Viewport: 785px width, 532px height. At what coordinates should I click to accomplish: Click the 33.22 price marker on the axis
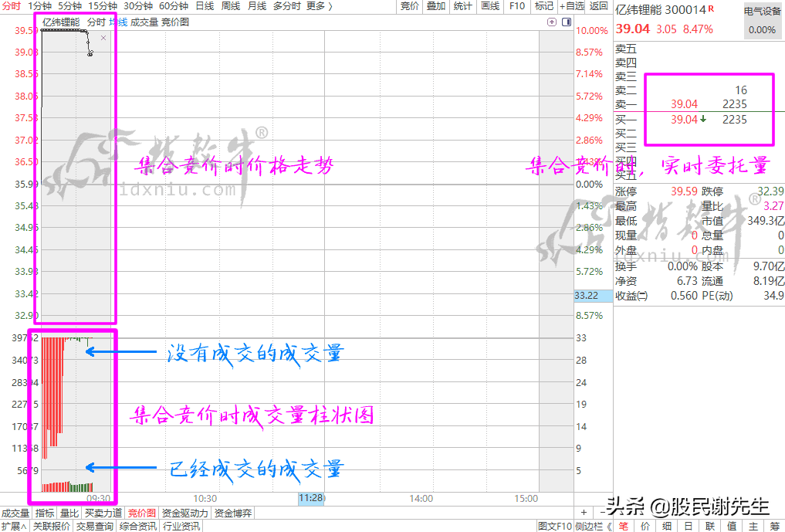tap(594, 296)
